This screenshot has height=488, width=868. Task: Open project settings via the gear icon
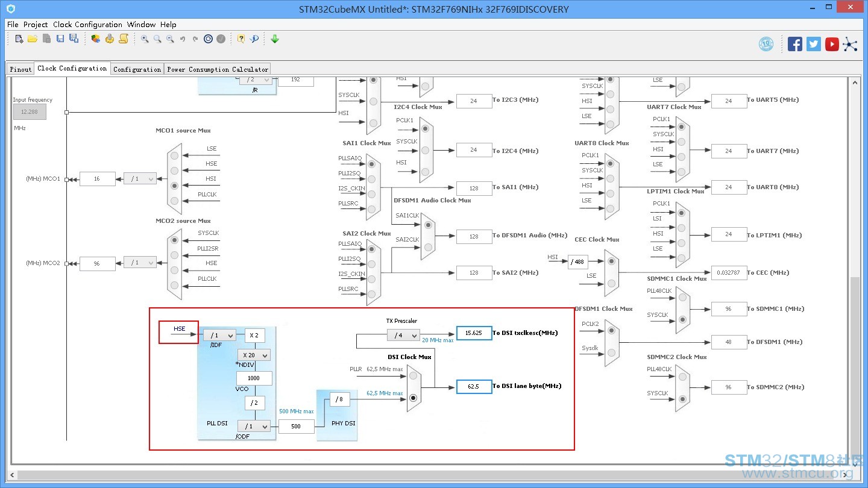coord(110,39)
